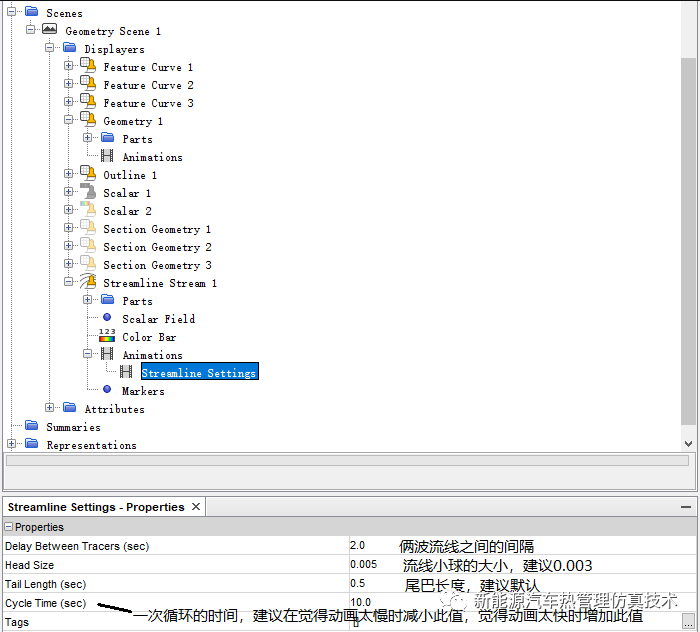Select the Scalar Field tree item
Screen dimensions: 700x632
pos(158,319)
